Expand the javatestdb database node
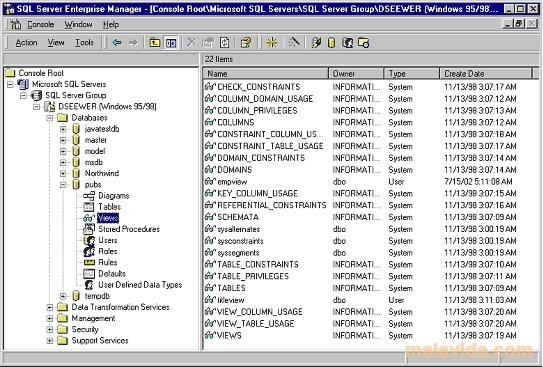This screenshot has height=367, width=543. coord(63,129)
